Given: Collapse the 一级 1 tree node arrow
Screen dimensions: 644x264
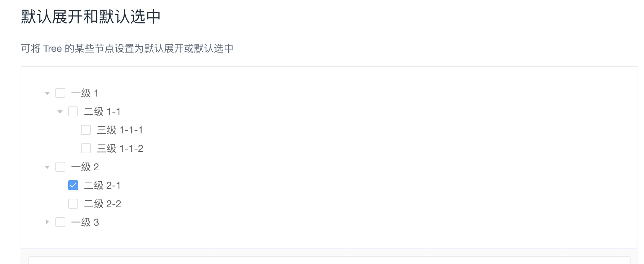Looking at the screenshot, I should click(47, 93).
